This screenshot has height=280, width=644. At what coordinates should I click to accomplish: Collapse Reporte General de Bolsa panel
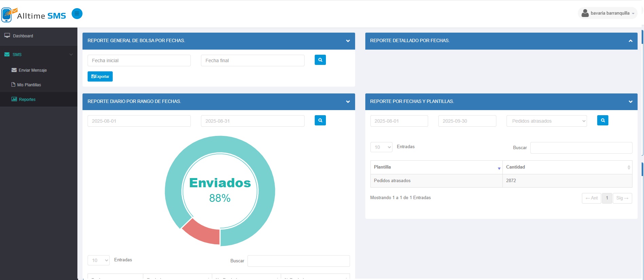348,41
